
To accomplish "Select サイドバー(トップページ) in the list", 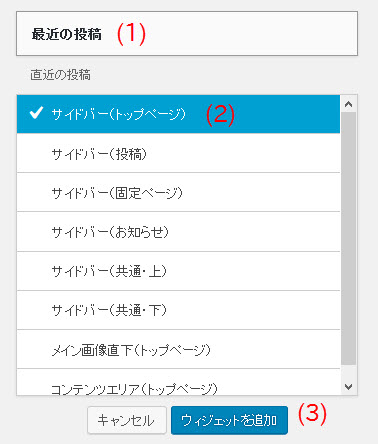I will pyautogui.click(x=178, y=114).
